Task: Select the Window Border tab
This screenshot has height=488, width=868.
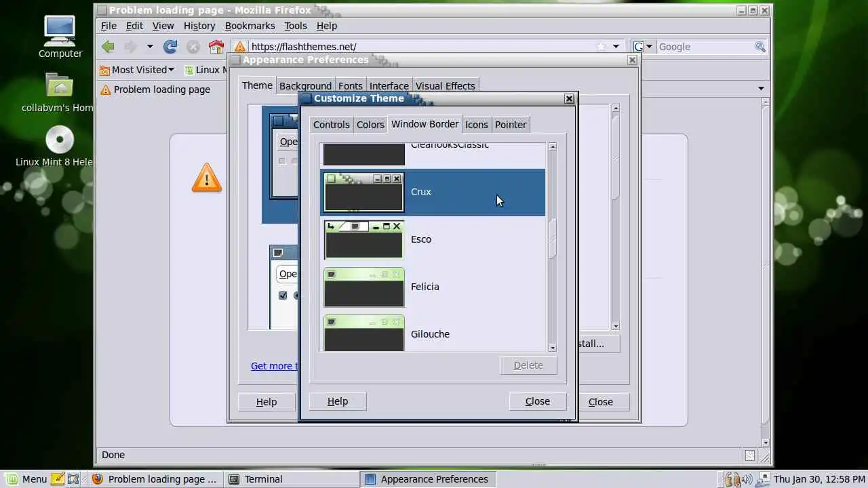Action: pyautogui.click(x=425, y=124)
